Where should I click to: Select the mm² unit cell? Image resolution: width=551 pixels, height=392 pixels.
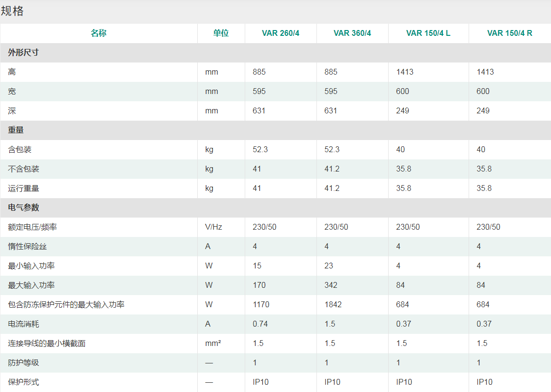[x=213, y=344]
